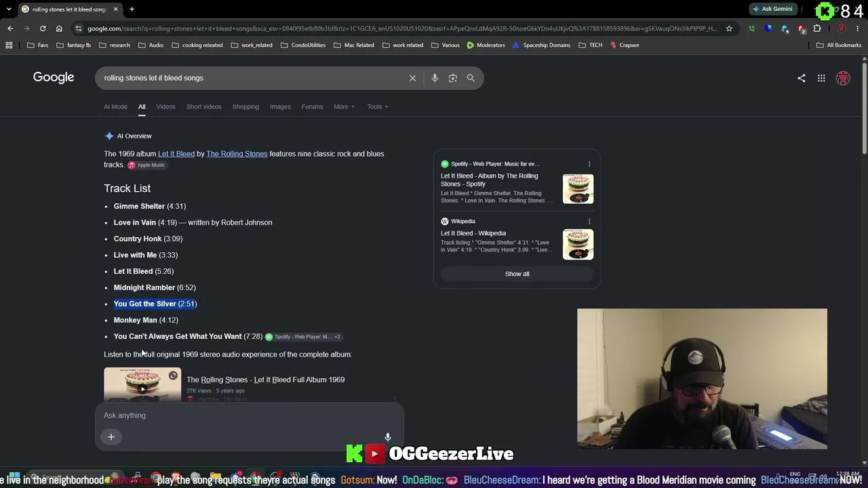Open the fantasy fb bookmarks folder

tap(73, 45)
